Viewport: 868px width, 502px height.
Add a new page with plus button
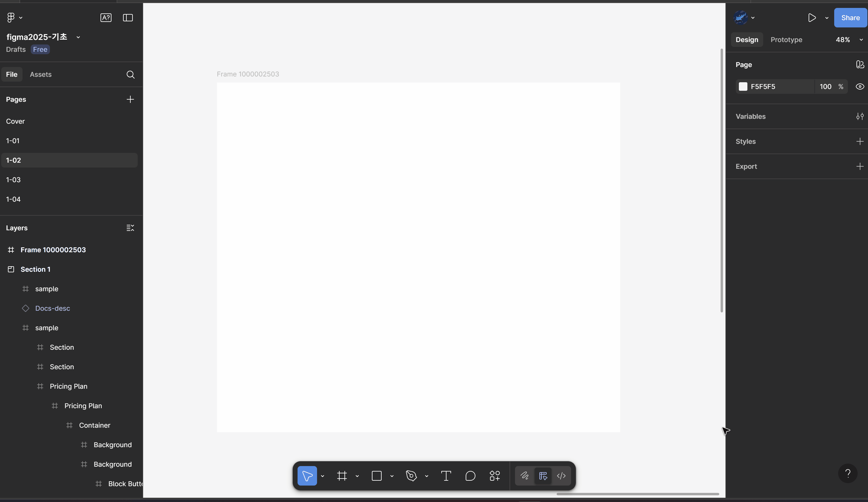coord(130,99)
